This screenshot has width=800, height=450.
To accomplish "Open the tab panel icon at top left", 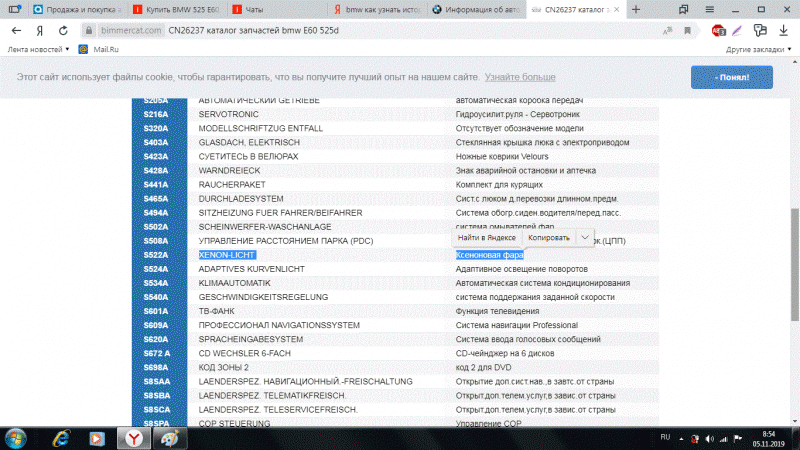I will click(x=14, y=9).
